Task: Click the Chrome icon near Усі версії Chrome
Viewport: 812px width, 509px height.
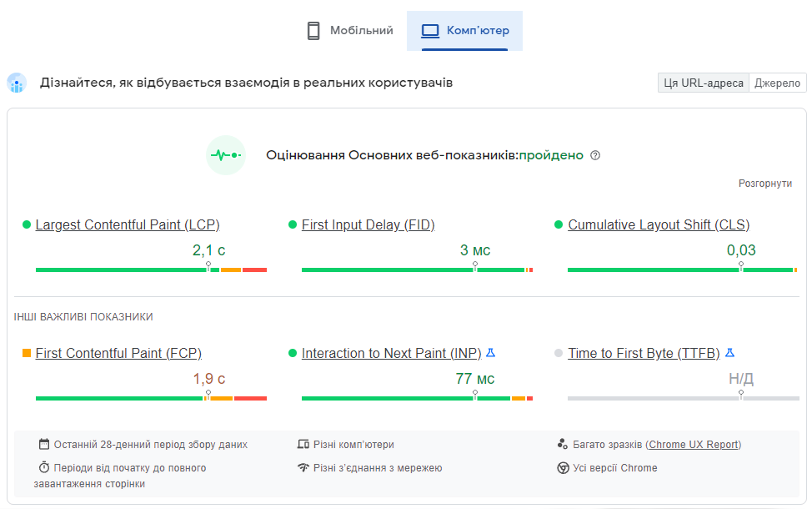Action: pyautogui.click(x=563, y=468)
